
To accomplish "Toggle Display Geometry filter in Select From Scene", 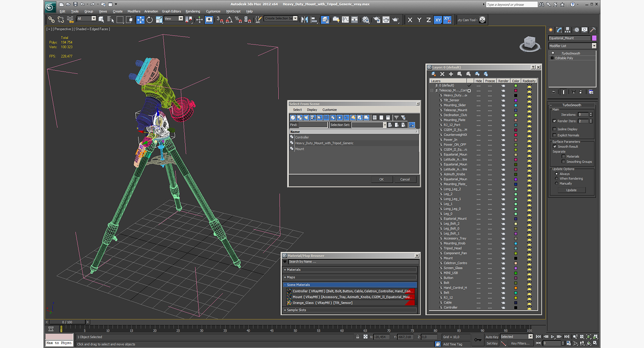I will 293,117.
